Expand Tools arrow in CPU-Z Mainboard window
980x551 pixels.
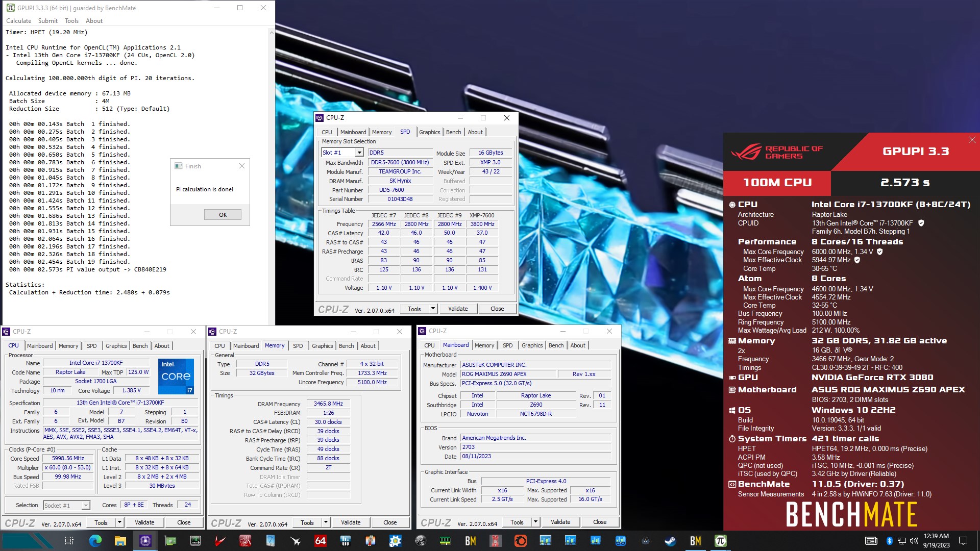coord(535,522)
